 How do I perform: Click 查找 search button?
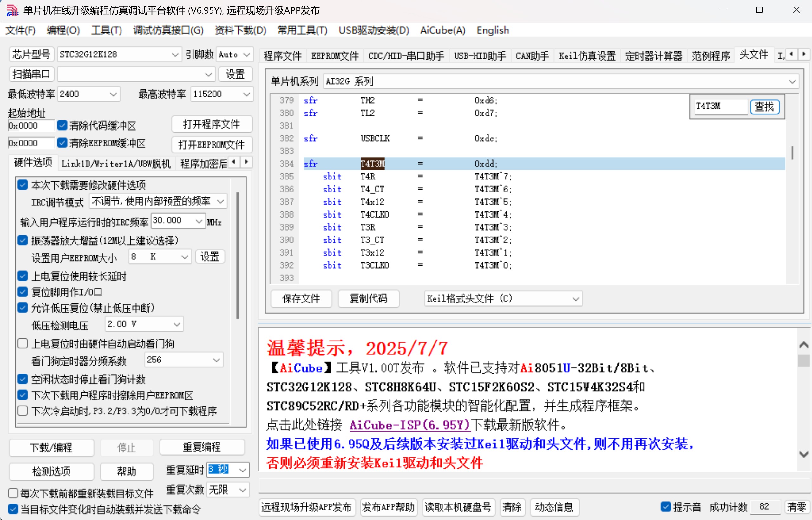[764, 107]
